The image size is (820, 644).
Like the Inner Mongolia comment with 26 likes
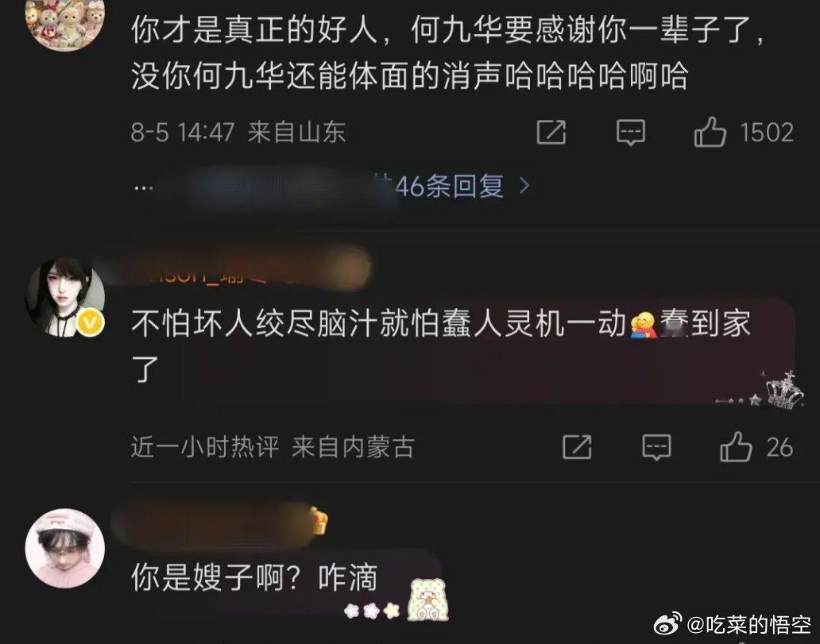[736, 447]
